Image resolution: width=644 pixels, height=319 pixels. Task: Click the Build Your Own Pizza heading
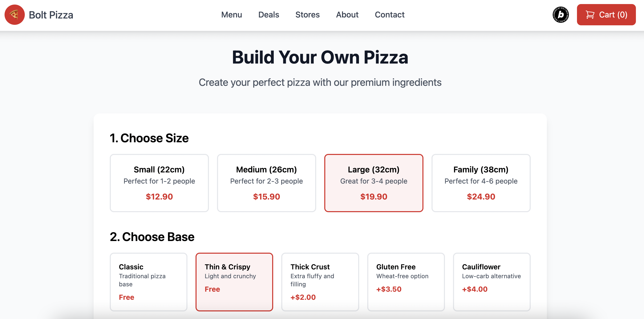pyautogui.click(x=320, y=57)
